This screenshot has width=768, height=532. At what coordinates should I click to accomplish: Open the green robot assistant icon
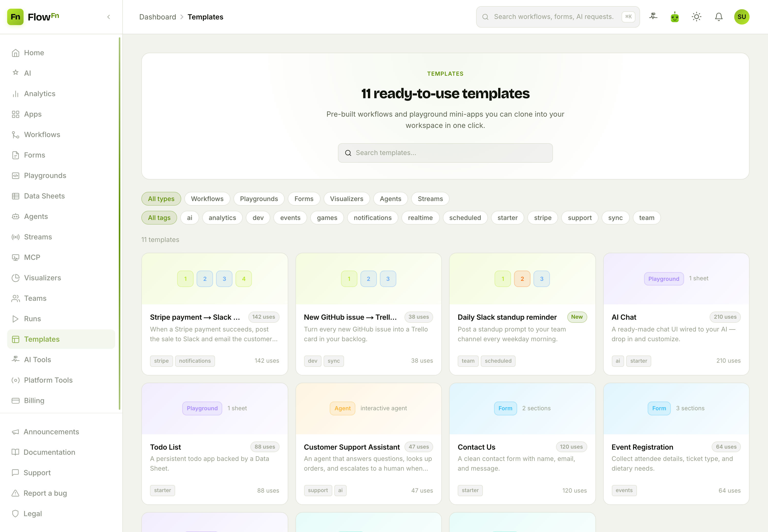click(675, 17)
